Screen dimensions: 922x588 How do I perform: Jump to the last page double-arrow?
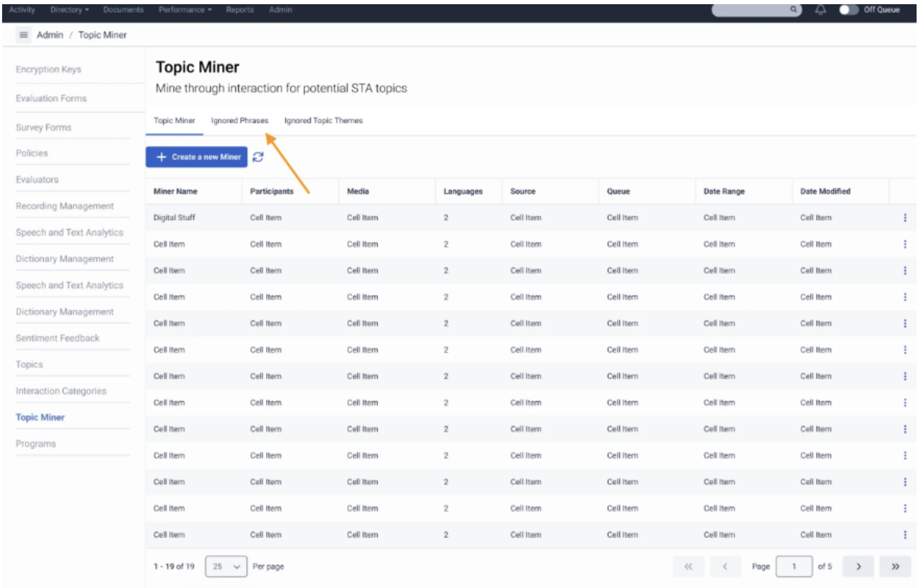895,567
